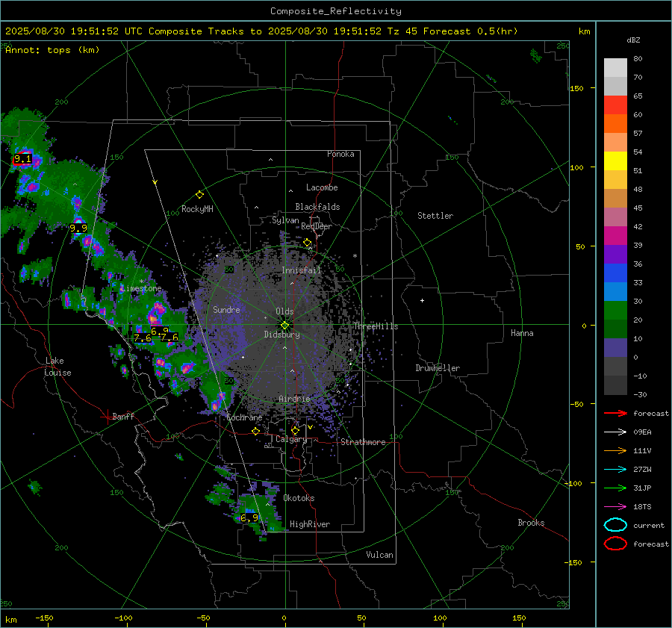
Task: Click the green 31JP arrow legend icon
Action: point(615,488)
